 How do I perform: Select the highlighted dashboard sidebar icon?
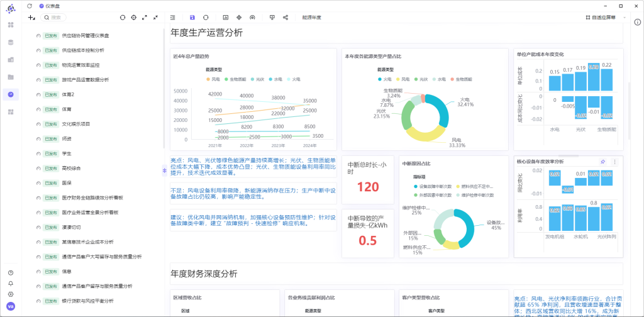click(x=11, y=94)
